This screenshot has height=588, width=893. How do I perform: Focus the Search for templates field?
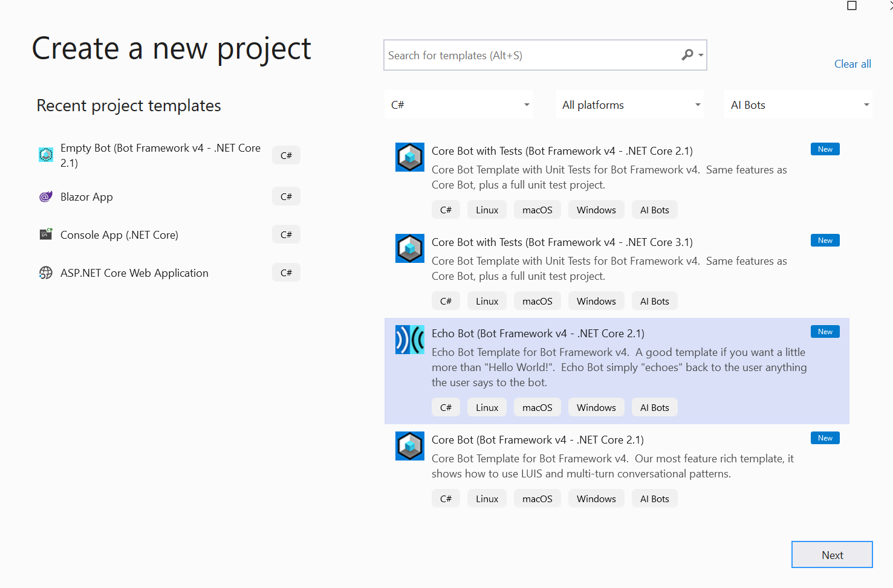coord(532,56)
